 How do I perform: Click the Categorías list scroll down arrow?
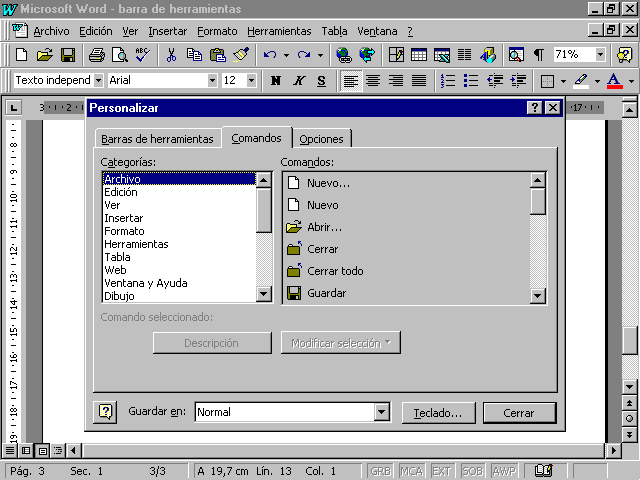click(x=264, y=293)
